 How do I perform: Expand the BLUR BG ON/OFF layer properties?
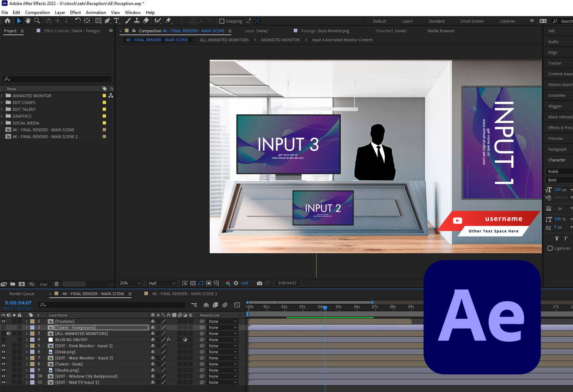coord(27,340)
